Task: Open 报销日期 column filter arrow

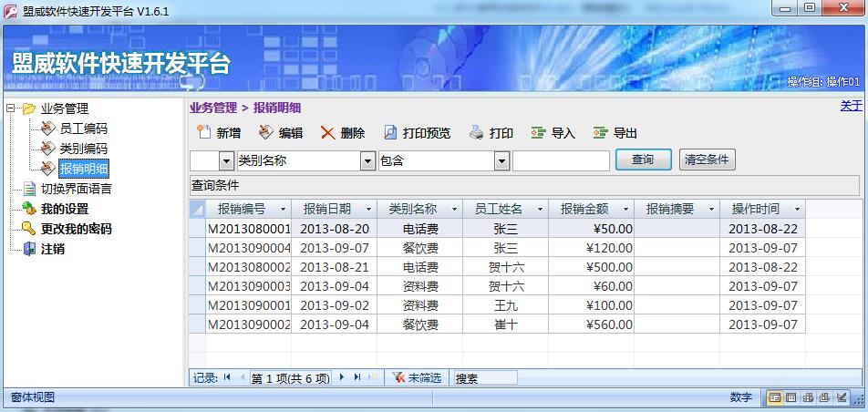Action: (x=368, y=210)
